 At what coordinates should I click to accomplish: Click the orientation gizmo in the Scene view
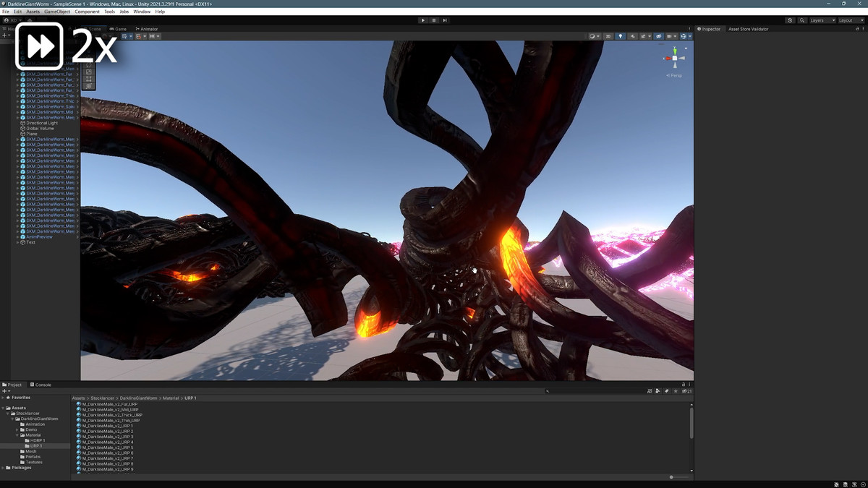674,58
